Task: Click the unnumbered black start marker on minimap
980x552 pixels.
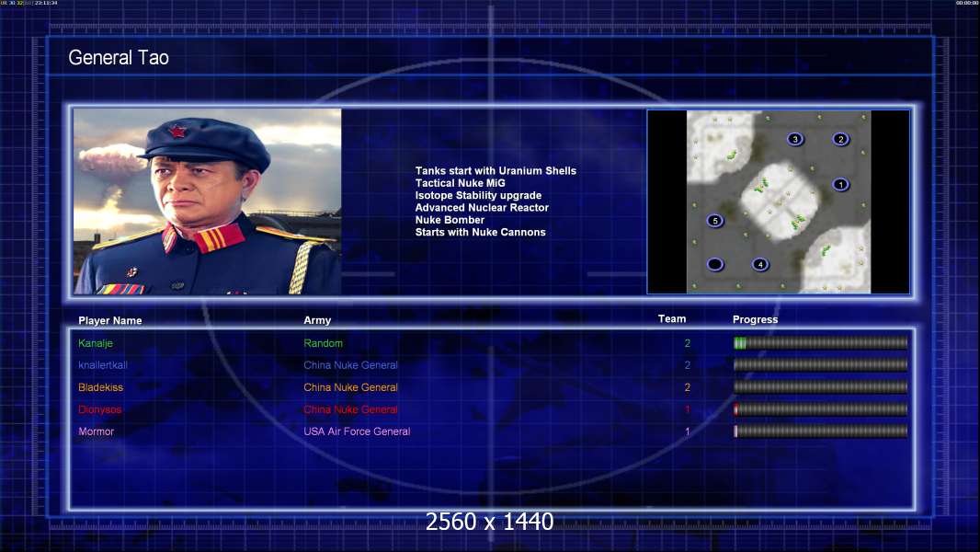Action: tap(715, 264)
